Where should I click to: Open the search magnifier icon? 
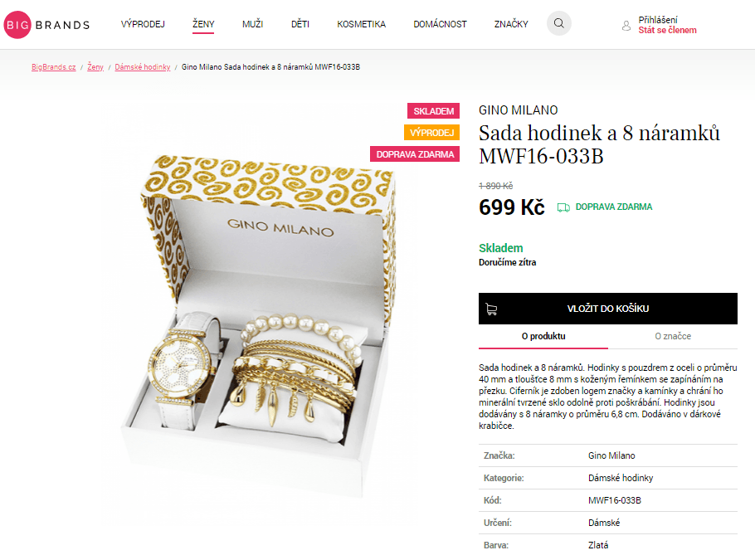coord(558,23)
